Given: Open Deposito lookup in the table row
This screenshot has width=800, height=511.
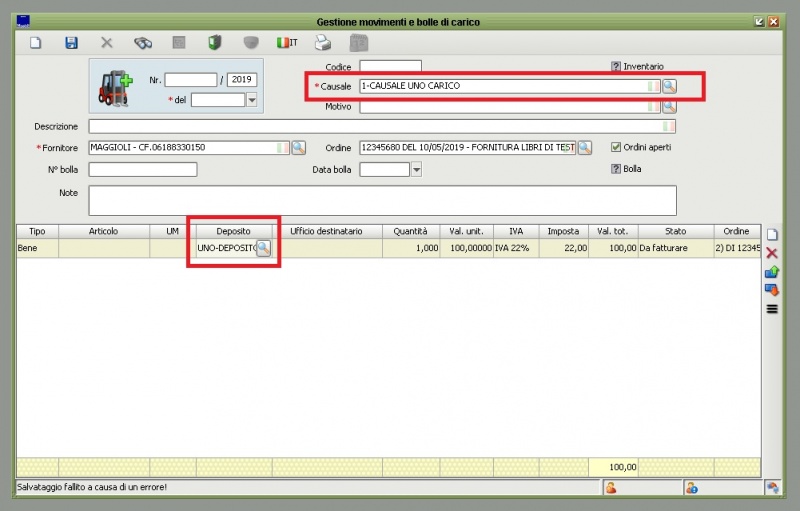Looking at the screenshot, I should click(263, 247).
